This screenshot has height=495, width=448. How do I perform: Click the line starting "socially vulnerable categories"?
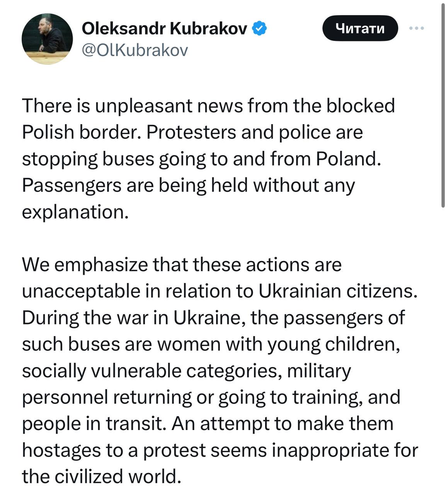point(186,371)
